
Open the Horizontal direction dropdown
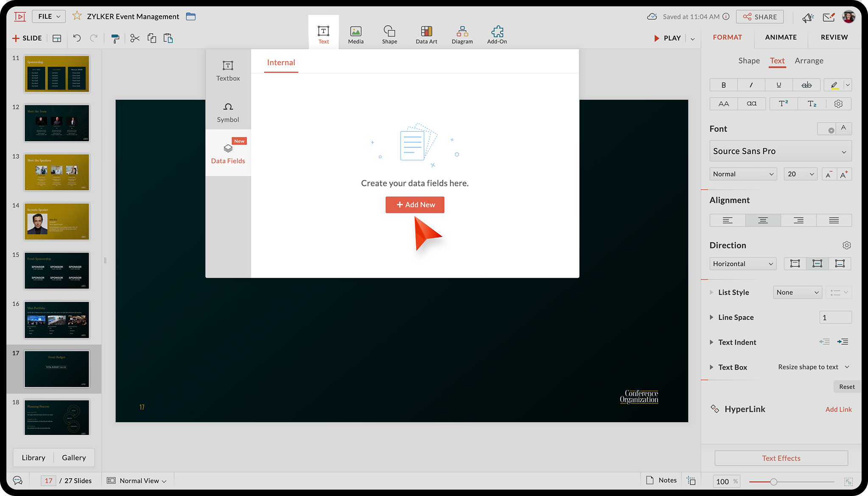click(742, 264)
